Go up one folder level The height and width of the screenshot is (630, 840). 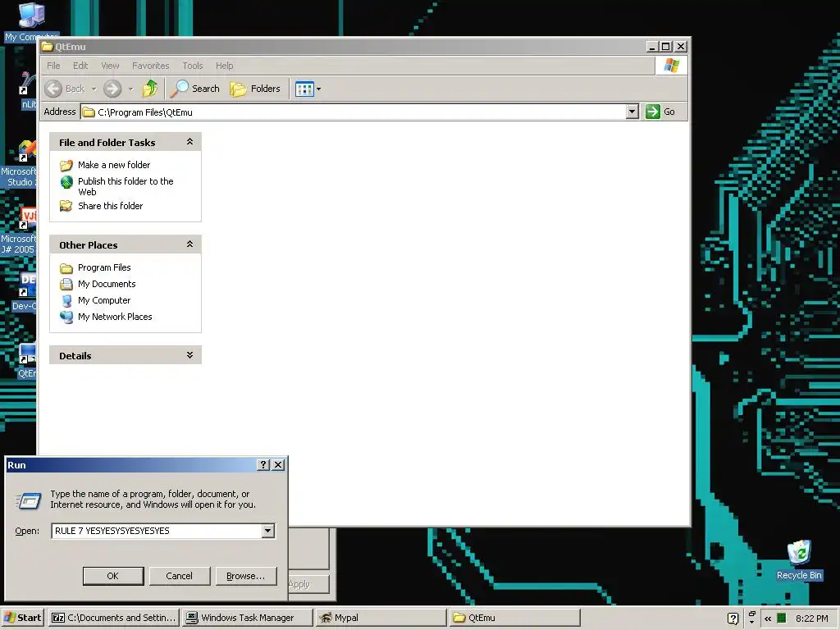[150, 89]
